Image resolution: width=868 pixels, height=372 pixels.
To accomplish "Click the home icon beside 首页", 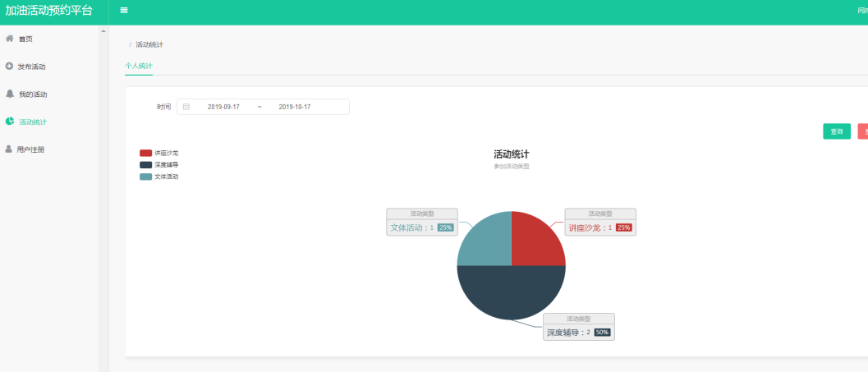I will pos(9,39).
